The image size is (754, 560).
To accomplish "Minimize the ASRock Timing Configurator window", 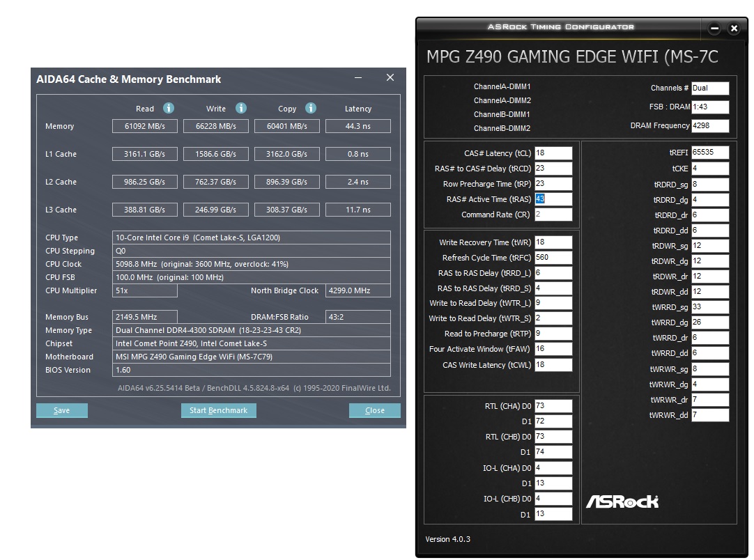I will [714, 29].
